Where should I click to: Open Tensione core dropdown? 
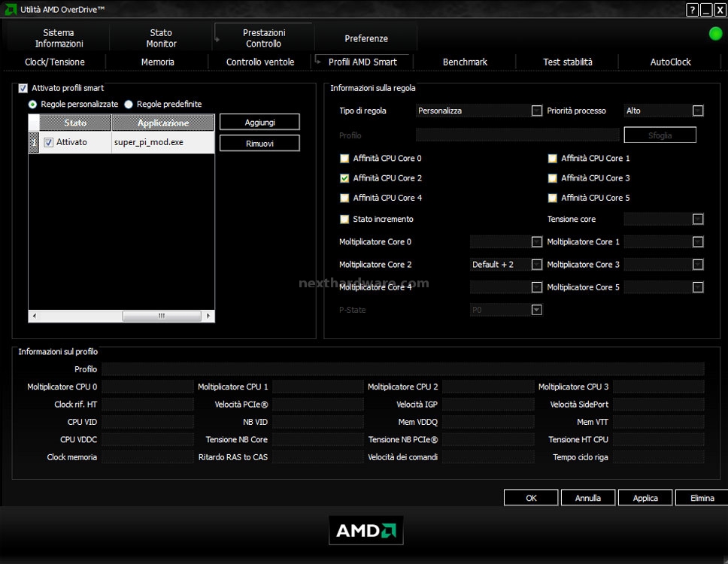(x=698, y=219)
